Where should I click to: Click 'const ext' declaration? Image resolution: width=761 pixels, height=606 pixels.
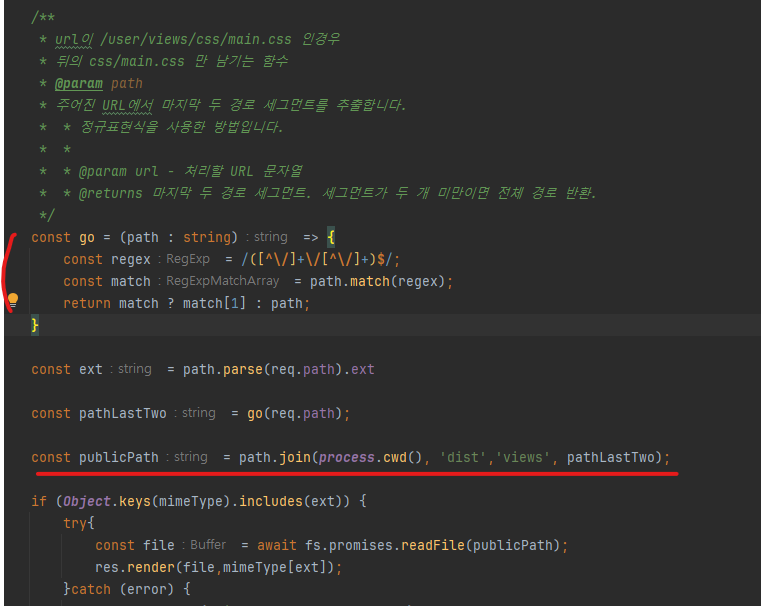coord(67,370)
